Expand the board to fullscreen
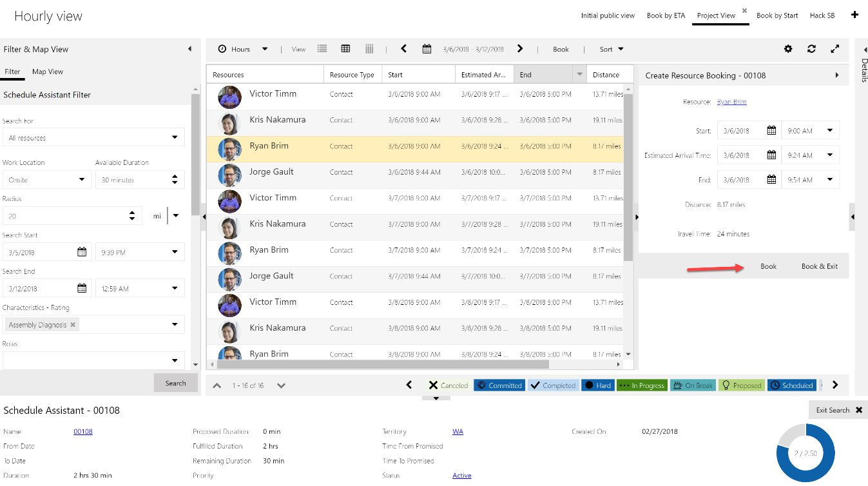 tap(834, 48)
